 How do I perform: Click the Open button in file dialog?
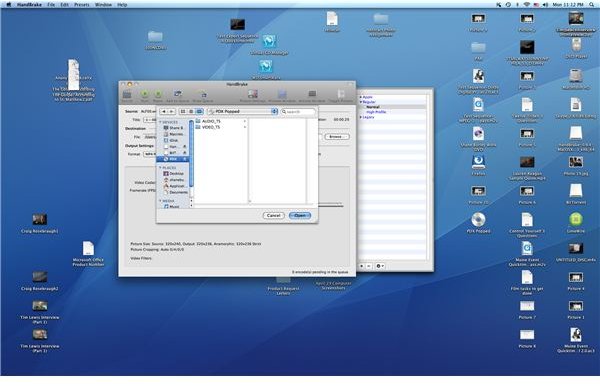(300, 215)
